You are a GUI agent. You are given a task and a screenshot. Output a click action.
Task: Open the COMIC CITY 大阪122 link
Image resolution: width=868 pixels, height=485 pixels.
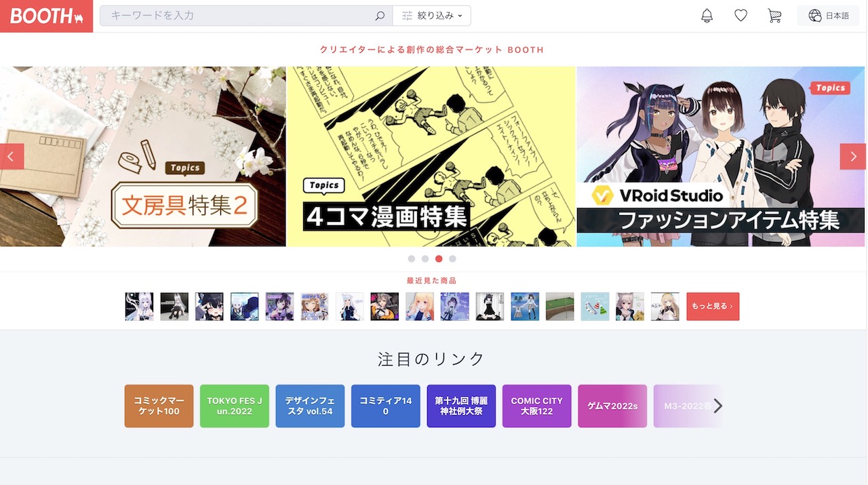click(536, 406)
